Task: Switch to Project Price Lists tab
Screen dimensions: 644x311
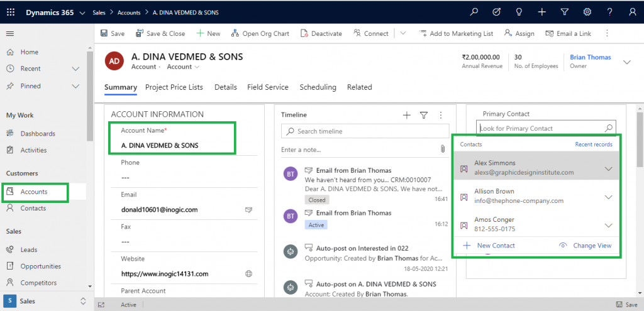Action: (174, 87)
